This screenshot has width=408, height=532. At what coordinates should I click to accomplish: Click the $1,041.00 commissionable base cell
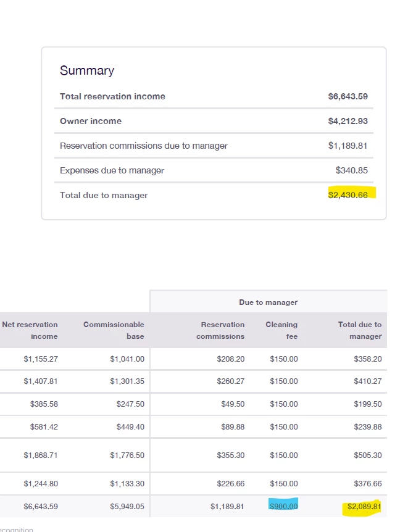coord(127,359)
